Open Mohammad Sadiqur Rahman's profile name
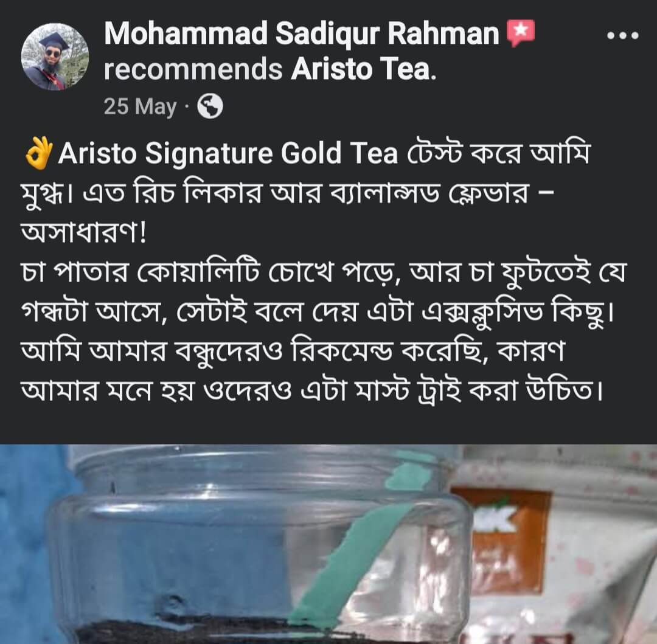Screen dimensions: 657x644 point(301,33)
